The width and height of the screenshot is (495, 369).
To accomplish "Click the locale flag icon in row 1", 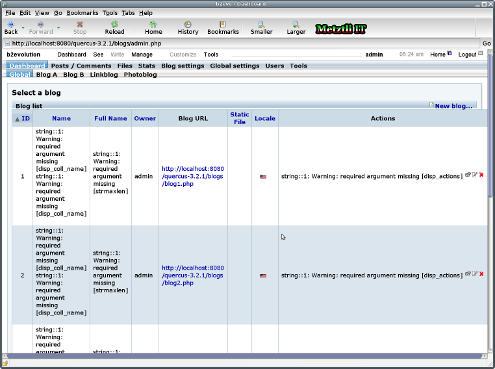I will pyautogui.click(x=263, y=176).
